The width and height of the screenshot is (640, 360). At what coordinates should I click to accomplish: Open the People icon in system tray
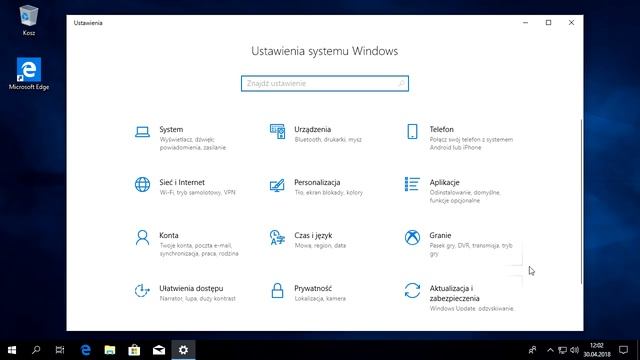click(532, 350)
